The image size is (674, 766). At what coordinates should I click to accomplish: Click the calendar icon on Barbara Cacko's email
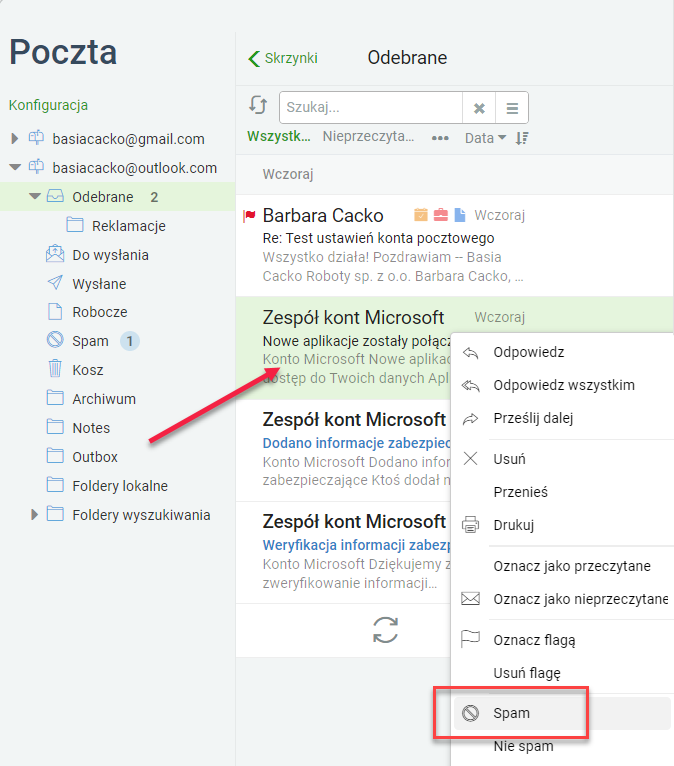click(421, 215)
